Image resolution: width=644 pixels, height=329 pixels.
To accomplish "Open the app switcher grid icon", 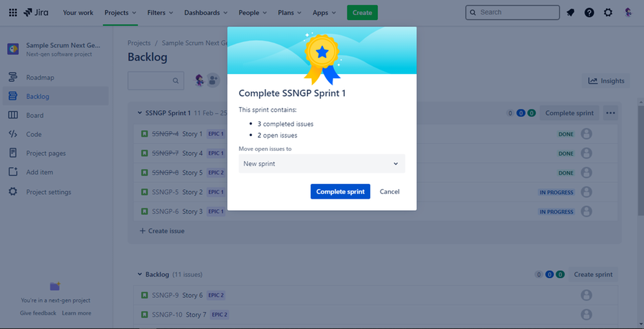I will pyautogui.click(x=13, y=13).
